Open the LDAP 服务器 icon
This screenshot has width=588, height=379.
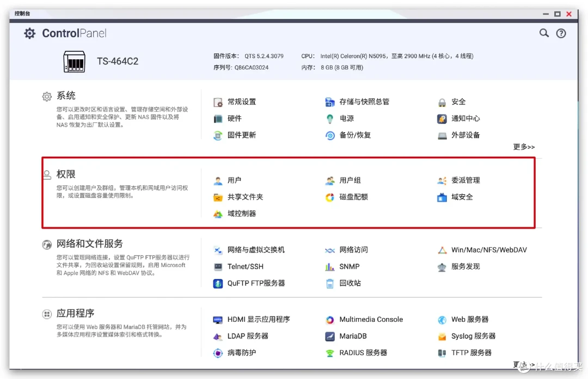pyautogui.click(x=218, y=336)
